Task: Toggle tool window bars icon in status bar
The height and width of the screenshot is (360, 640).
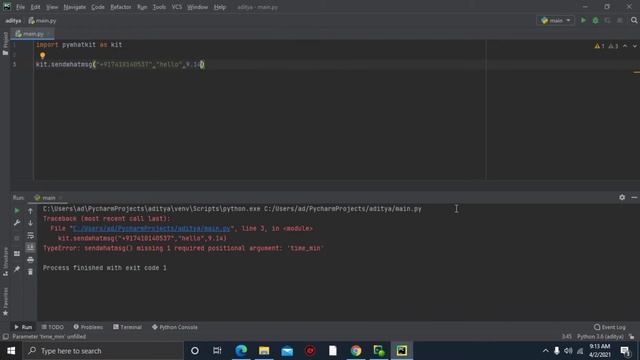Action: pyautogui.click(x=5, y=337)
